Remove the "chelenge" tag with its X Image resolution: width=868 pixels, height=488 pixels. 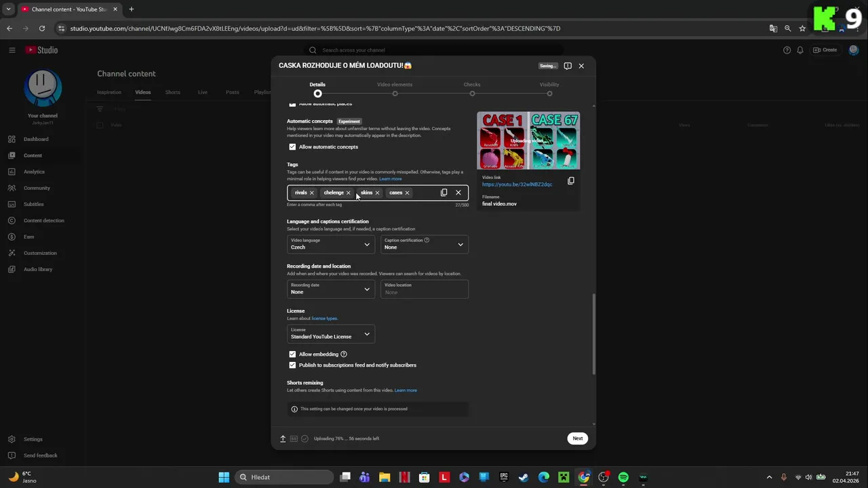(349, 192)
